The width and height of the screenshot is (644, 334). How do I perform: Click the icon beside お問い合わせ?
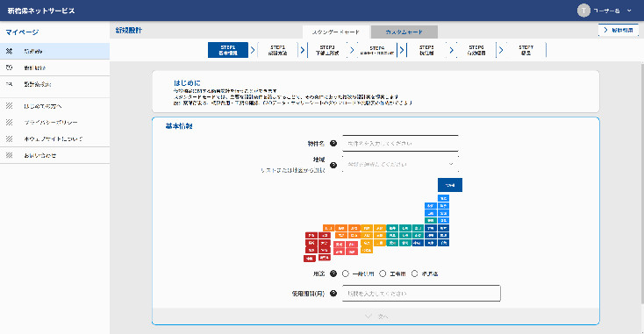point(10,155)
